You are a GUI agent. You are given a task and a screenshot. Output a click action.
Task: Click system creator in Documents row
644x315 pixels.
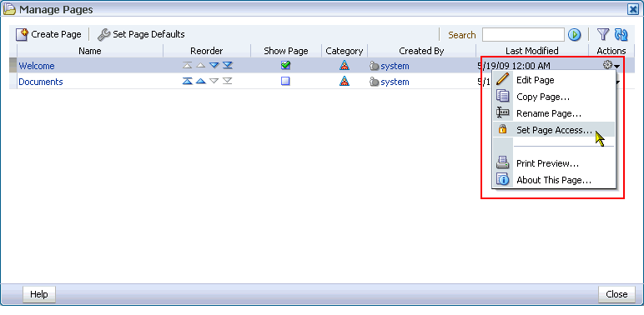tap(395, 82)
